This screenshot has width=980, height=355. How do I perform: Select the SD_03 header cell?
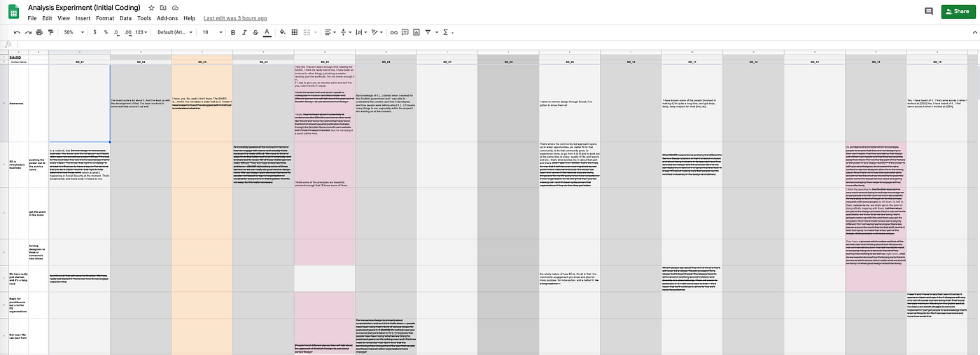point(202,62)
